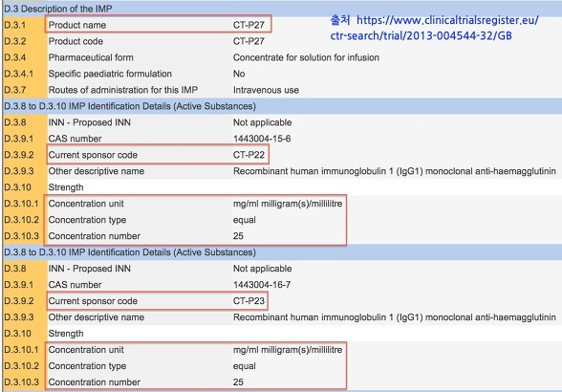Click the second 'IMP Identification Details' header
Image resolution: width=562 pixels, height=392 pixels.
coord(130,252)
